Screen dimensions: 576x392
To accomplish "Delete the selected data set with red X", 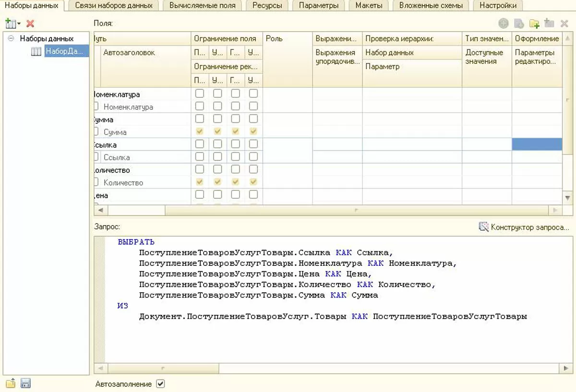I will coord(30,24).
